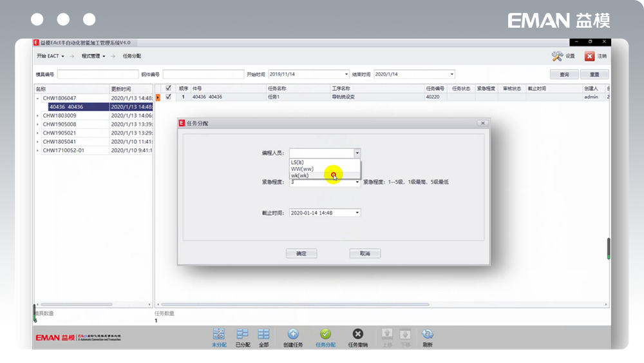644x363 pixels.
Task: Click the 创建任务 (create task) icon
Action: pos(293,334)
